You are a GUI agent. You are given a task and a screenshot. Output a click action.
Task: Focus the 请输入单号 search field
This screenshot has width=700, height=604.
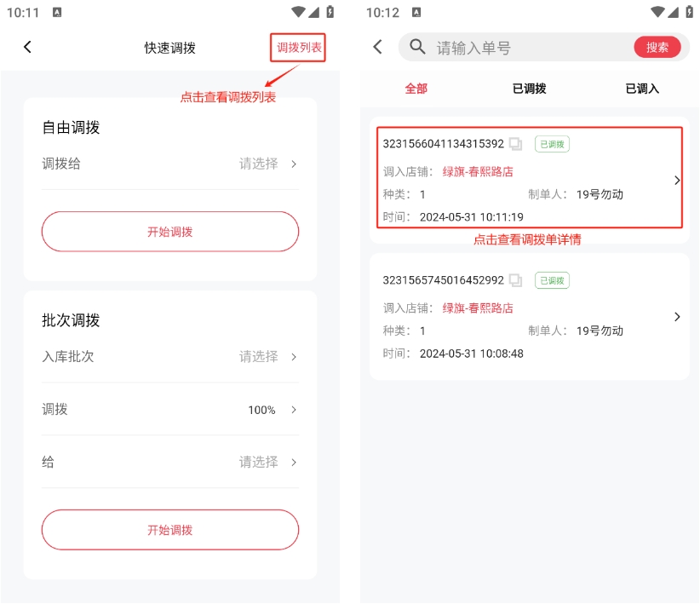pyautogui.click(x=528, y=48)
